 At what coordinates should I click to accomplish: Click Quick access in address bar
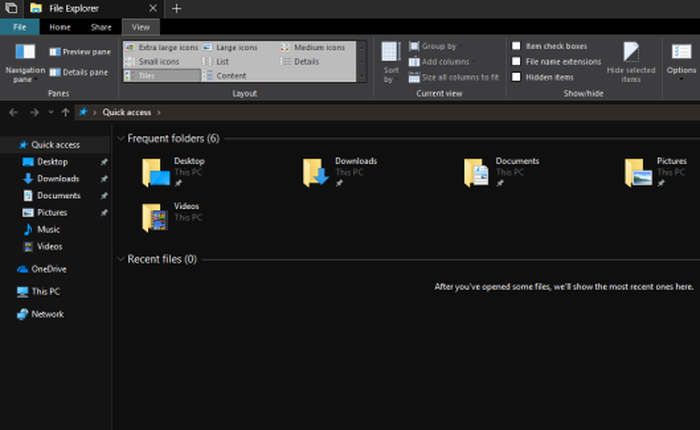pos(127,113)
